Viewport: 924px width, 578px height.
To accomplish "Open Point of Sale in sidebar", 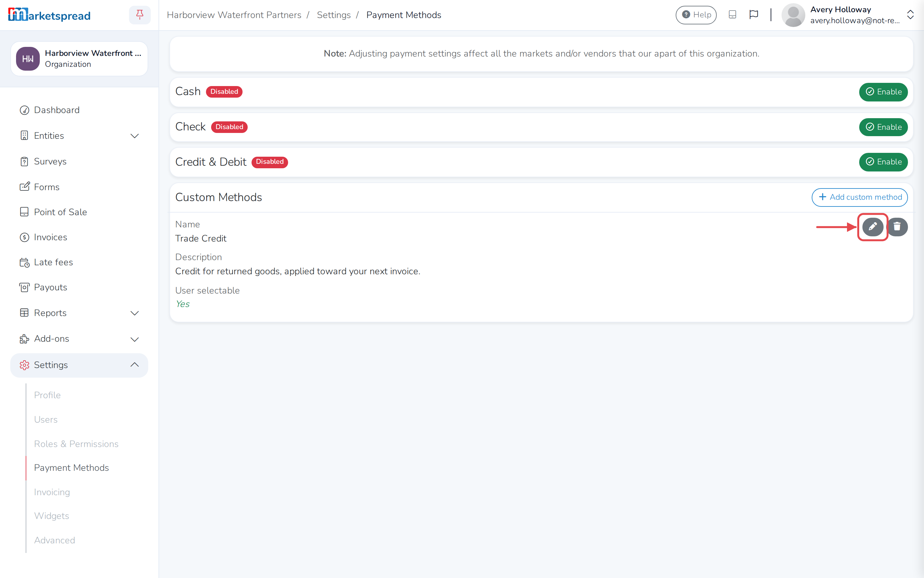I will (79, 212).
